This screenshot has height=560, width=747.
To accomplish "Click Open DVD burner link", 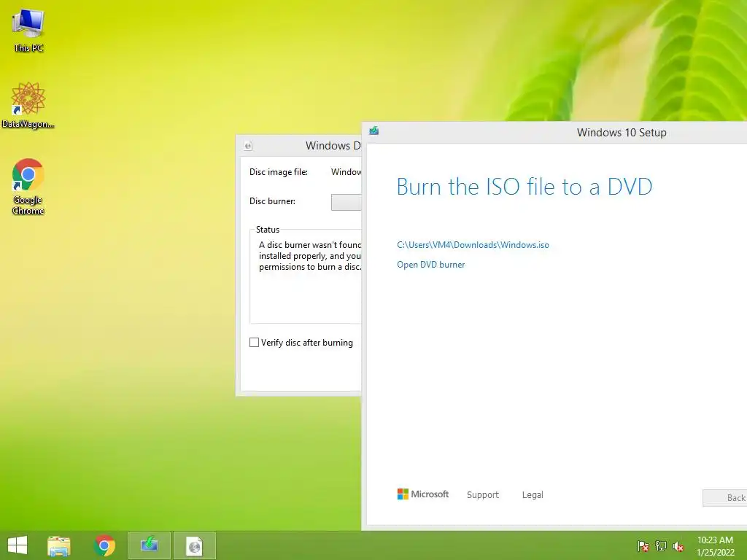I will (430, 264).
